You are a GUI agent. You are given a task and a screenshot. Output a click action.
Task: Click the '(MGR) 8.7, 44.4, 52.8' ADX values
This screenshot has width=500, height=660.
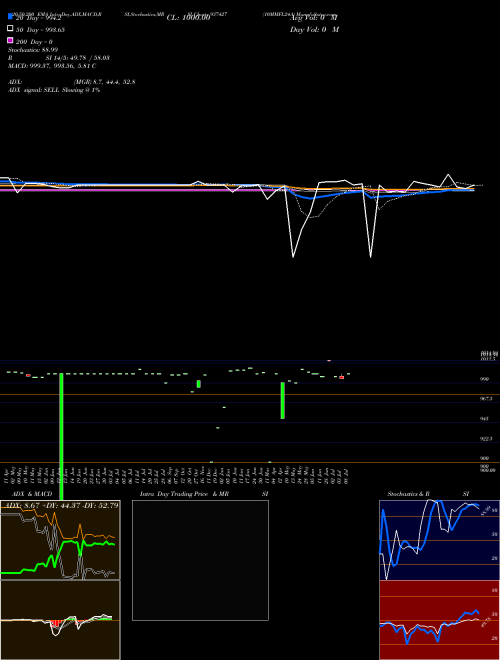pyautogui.click(x=104, y=82)
